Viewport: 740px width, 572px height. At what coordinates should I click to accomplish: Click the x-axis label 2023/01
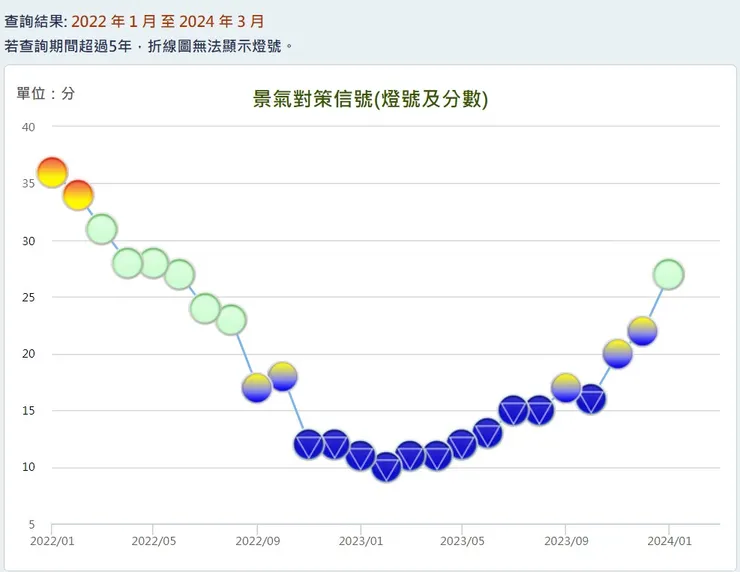pyautogui.click(x=361, y=541)
